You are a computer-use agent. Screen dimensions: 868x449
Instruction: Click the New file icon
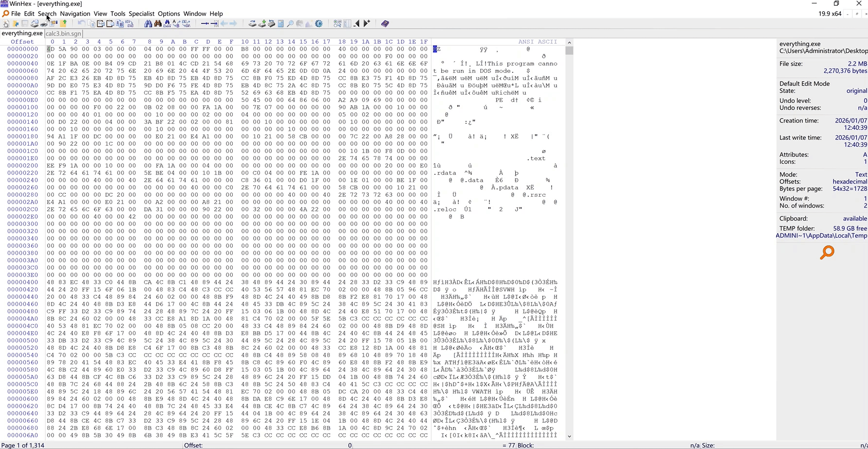(6, 23)
